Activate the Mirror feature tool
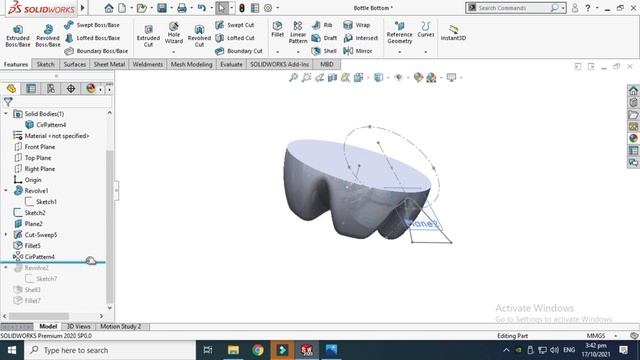Image resolution: width=640 pixels, height=360 pixels. point(358,51)
